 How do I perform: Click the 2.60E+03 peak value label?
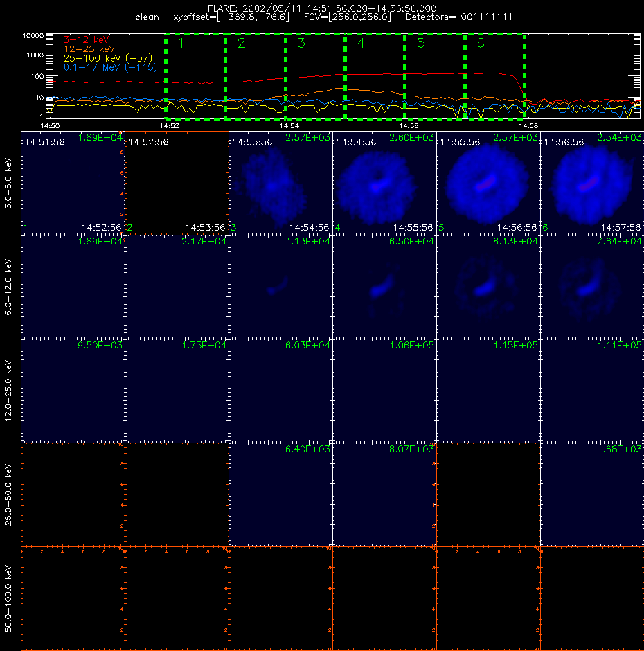point(411,137)
